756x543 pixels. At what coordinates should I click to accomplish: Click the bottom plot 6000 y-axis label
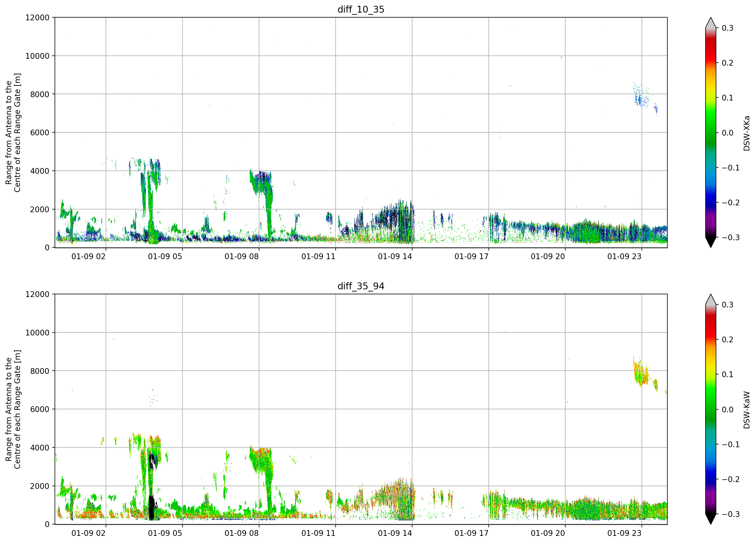click(x=40, y=409)
